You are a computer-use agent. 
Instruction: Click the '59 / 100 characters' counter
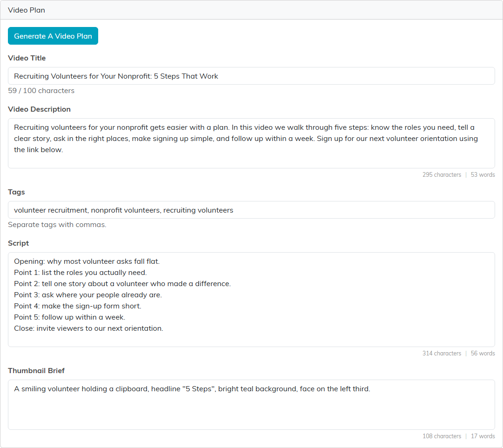41,91
